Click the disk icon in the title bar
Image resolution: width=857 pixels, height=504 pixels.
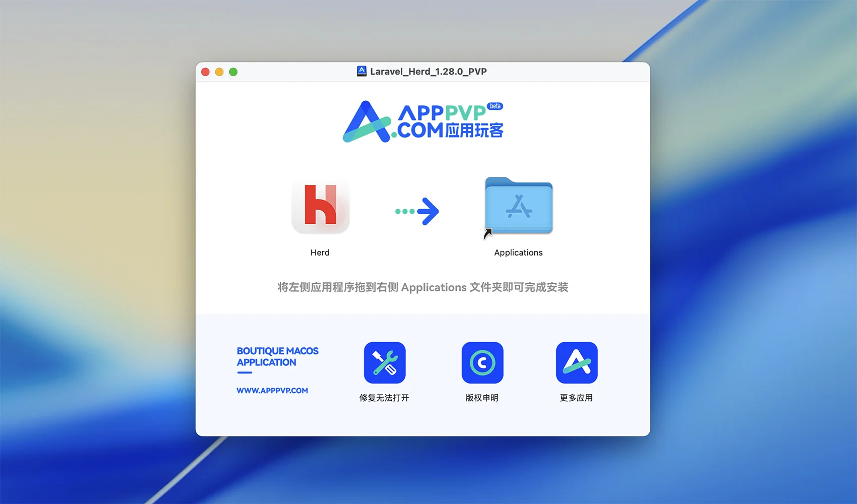pos(361,72)
